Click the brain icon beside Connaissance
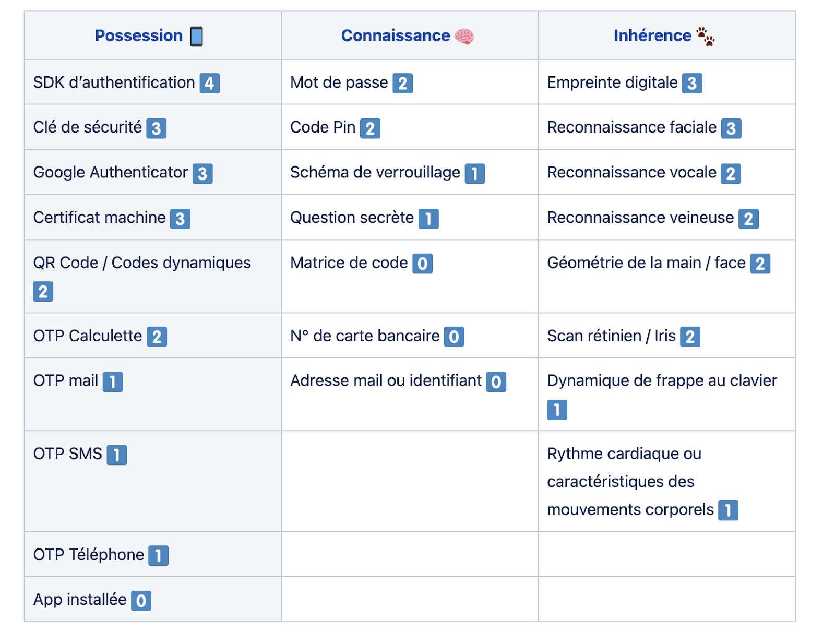The image size is (835, 644). pos(464,37)
